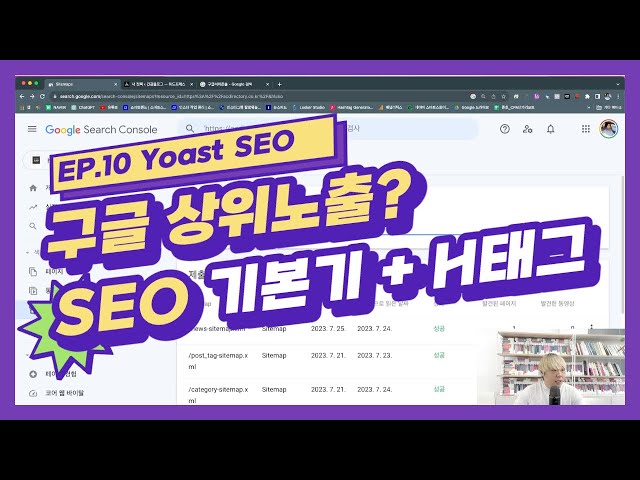Open the notifications bell
This screenshot has width=640, height=480.
(551, 129)
